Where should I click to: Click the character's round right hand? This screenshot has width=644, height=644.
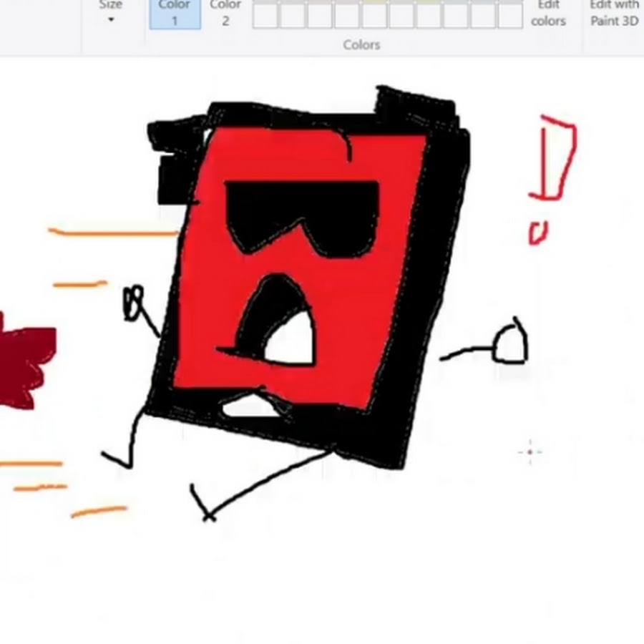pos(511,345)
